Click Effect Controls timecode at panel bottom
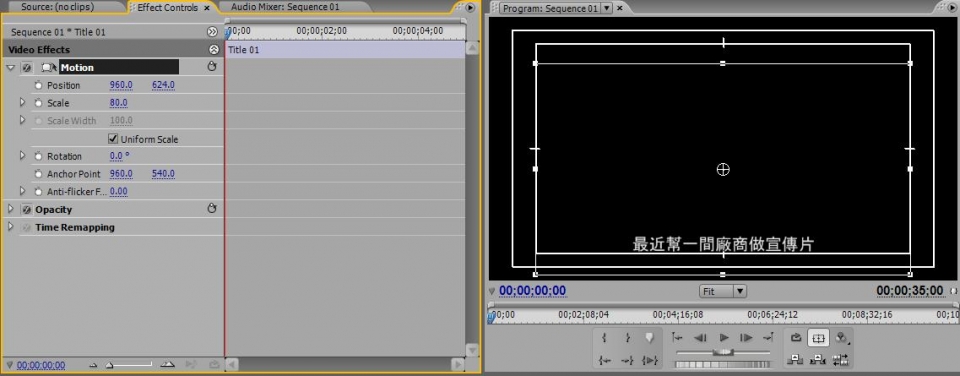Image resolution: width=960 pixels, height=376 pixels. (x=41, y=365)
